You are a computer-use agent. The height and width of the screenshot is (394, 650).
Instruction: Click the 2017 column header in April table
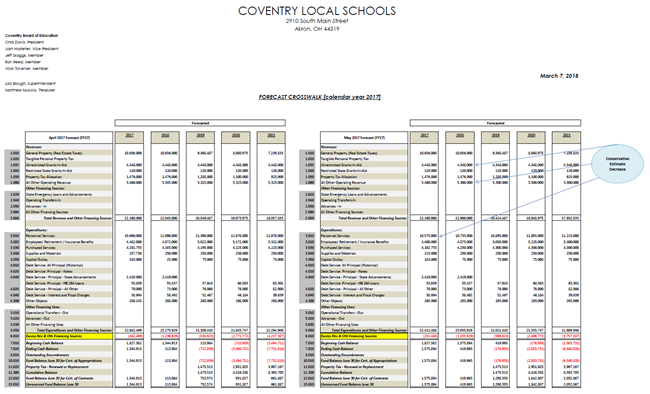pos(130,138)
